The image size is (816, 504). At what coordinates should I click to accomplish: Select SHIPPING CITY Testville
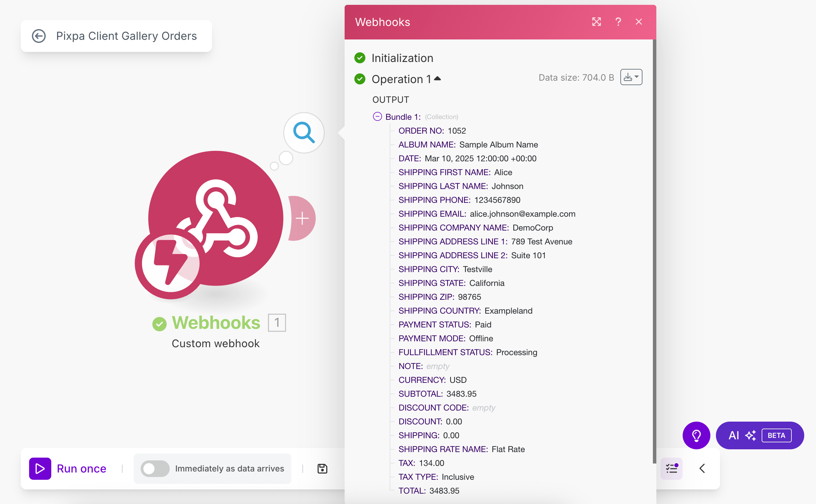pos(445,269)
